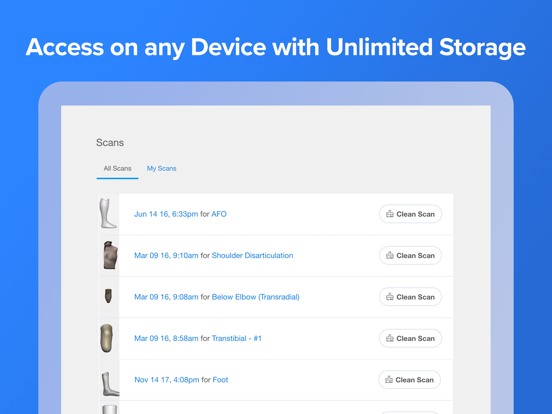Open the Shoulder Disarticulation torso thumbnail
The image size is (552, 414).
[x=110, y=255]
